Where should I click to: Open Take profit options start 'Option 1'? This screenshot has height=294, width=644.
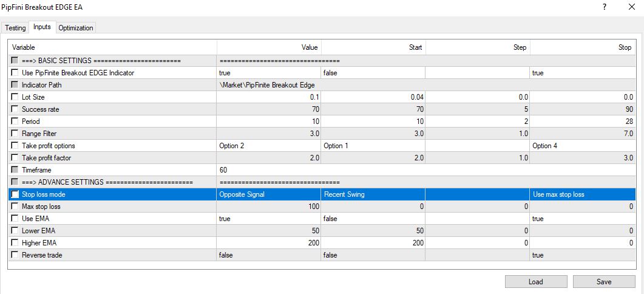(373, 146)
